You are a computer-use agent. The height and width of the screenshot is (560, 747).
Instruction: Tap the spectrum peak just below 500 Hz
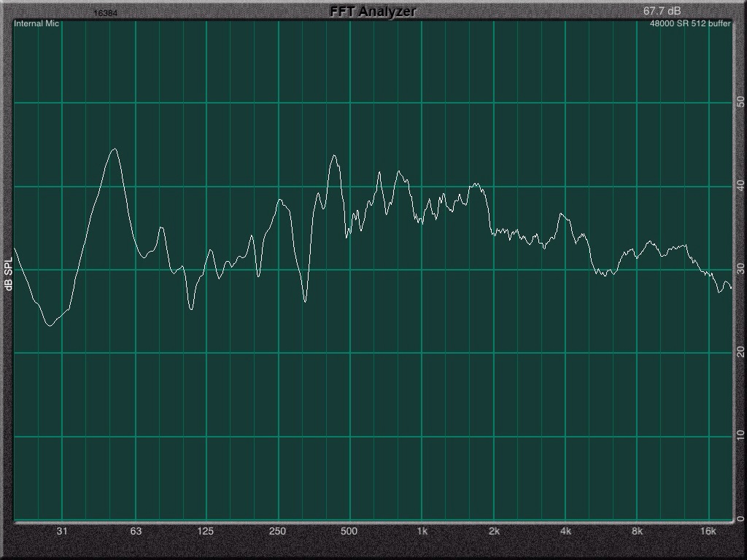334,156
